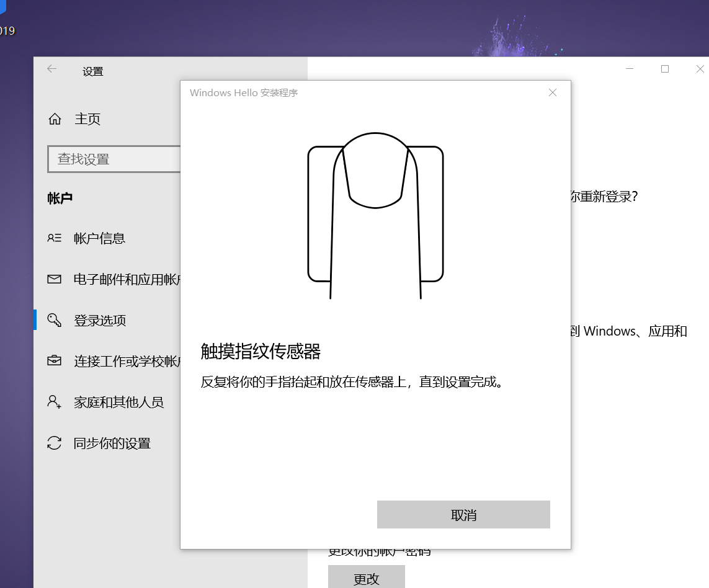The width and height of the screenshot is (709, 588).
Task: Close the Settings window
Action: click(x=700, y=69)
